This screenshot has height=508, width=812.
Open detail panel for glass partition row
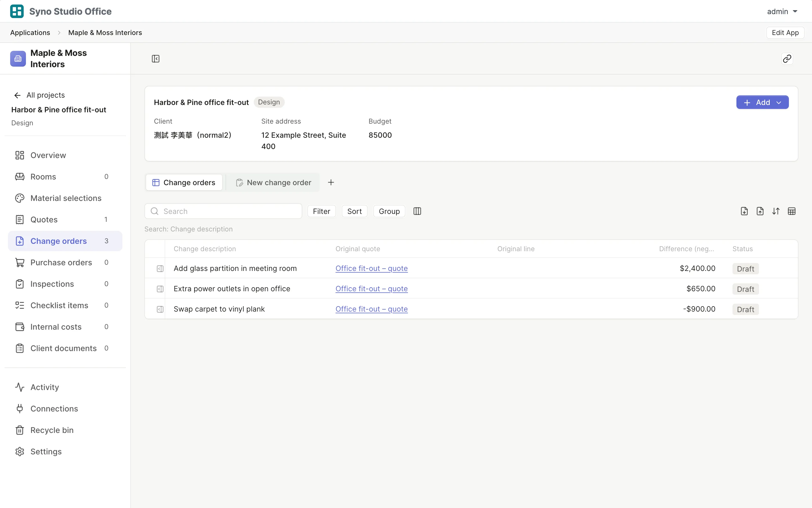(160, 268)
